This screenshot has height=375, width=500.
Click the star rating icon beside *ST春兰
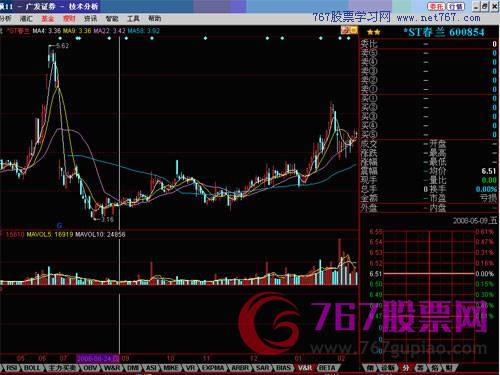[373, 32]
